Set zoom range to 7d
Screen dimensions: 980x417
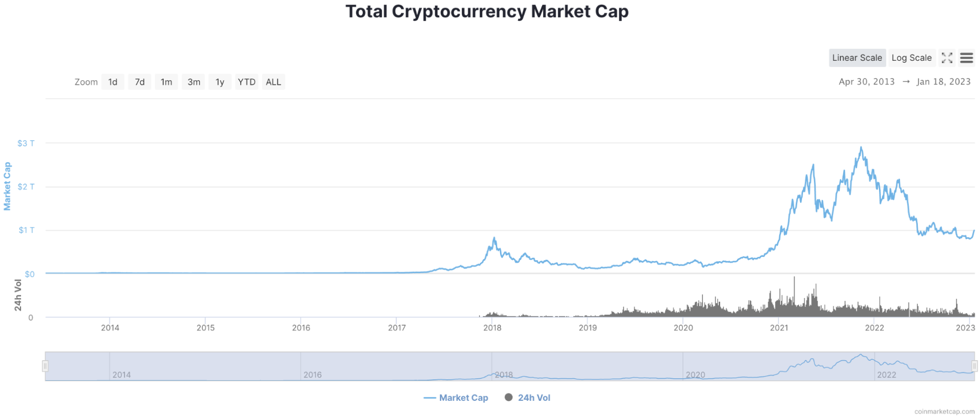point(140,82)
